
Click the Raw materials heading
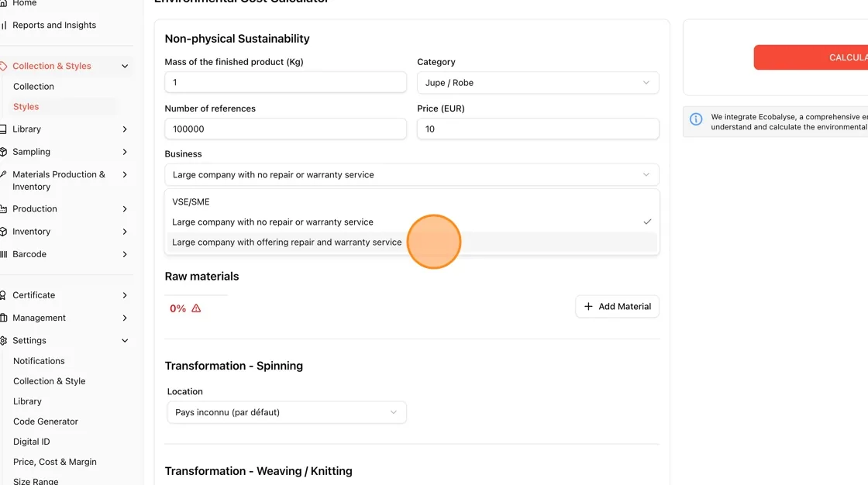coord(201,277)
